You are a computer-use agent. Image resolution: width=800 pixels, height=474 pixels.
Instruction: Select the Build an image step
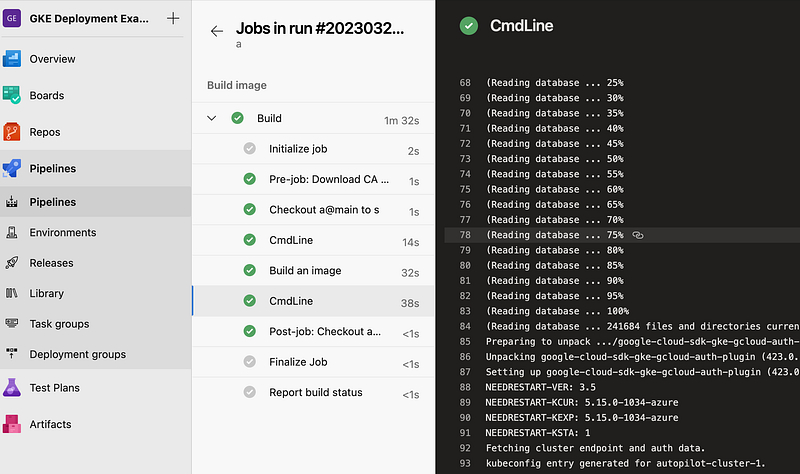click(x=313, y=270)
